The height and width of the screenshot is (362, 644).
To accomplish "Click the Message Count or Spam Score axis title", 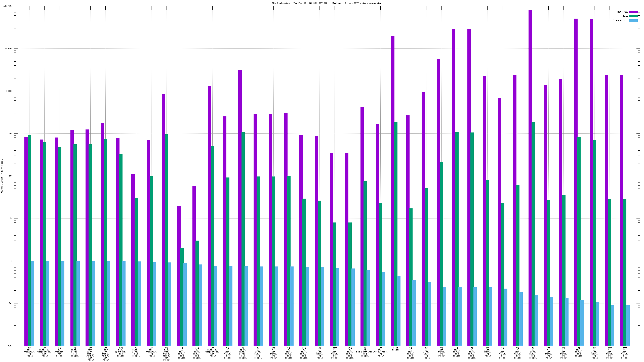I will [2, 176].
